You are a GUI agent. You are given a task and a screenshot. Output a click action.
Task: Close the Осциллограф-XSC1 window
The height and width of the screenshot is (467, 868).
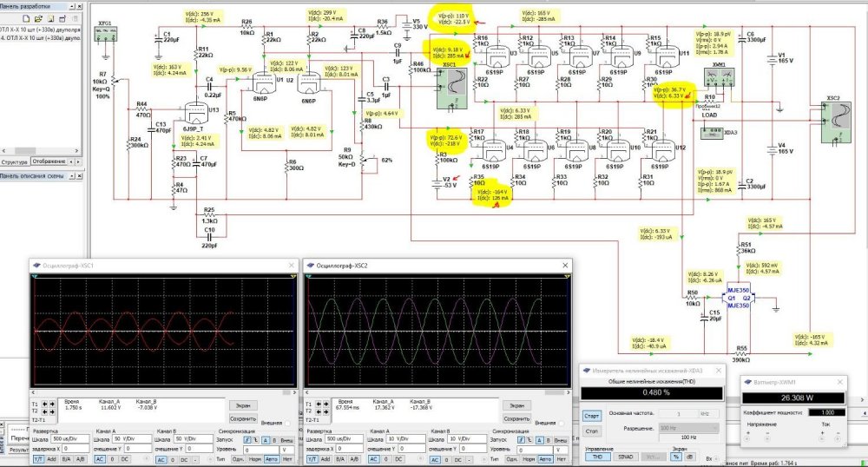pyautogui.click(x=291, y=265)
